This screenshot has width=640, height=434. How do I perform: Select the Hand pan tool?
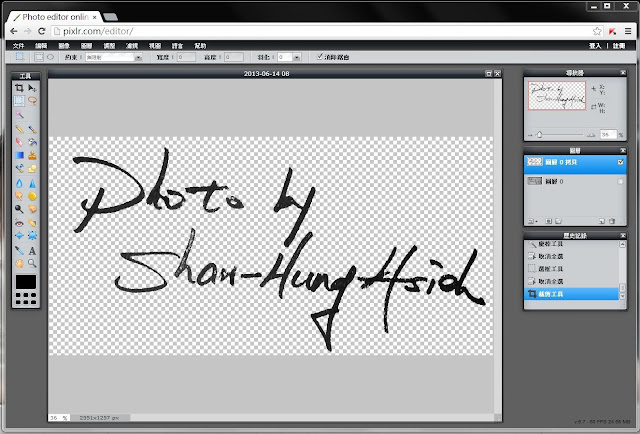[x=19, y=263]
